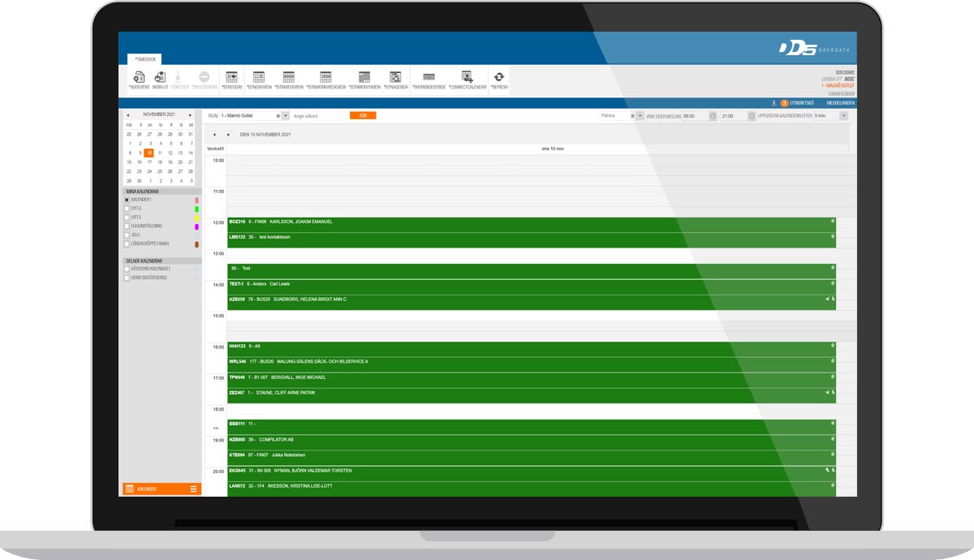The height and width of the screenshot is (560, 974).
Task: Click the orange SÖK button
Action: 363,116
